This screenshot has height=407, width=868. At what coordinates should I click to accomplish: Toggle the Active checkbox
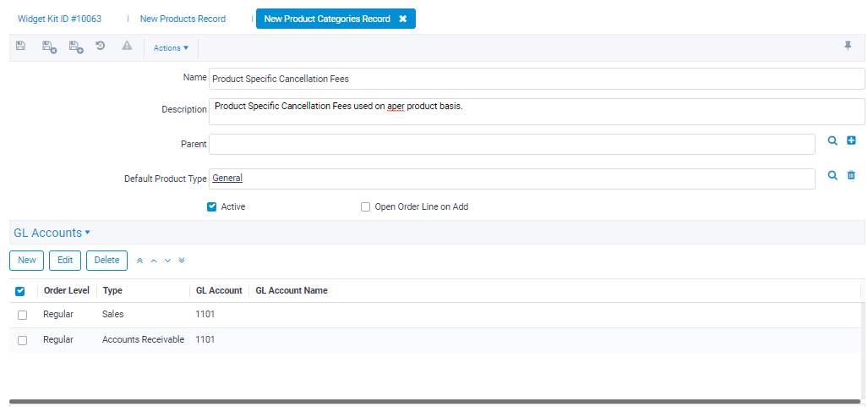211,206
